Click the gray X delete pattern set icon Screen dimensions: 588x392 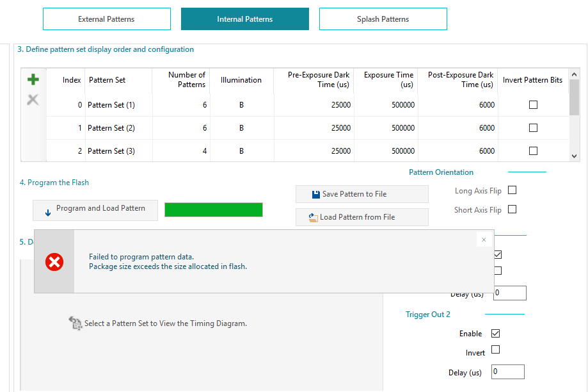click(33, 100)
